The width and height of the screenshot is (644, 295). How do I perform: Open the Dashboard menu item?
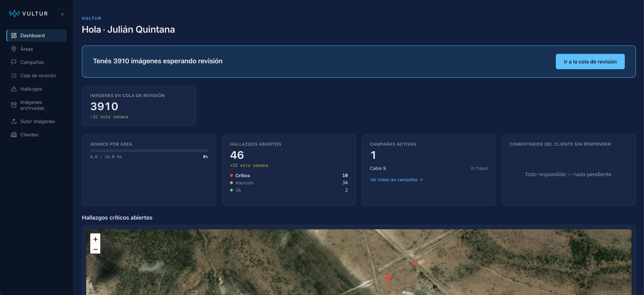coord(37,36)
